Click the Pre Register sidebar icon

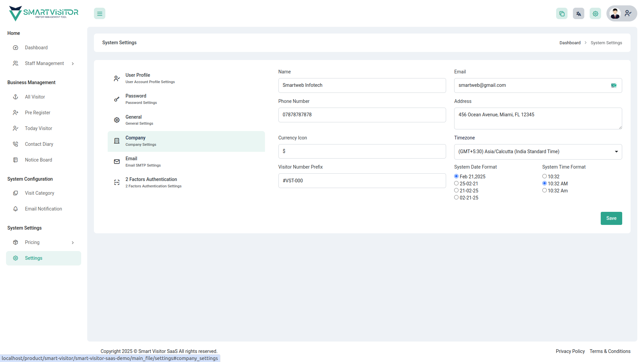click(15, 113)
